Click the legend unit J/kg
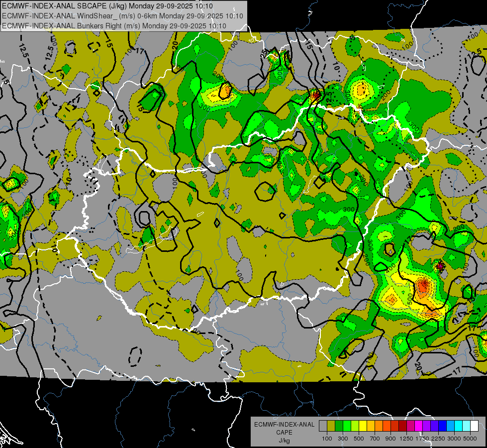 [284, 441]
